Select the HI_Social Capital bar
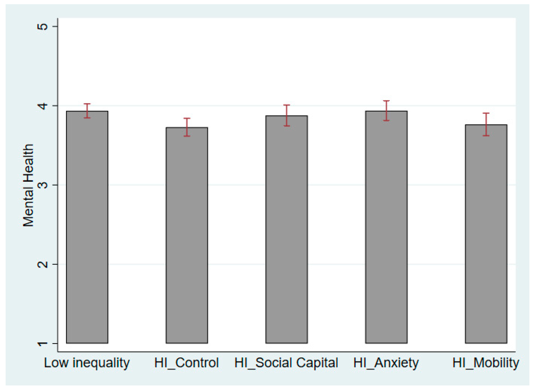The width and height of the screenshot is (535, 392). point(287,229)
